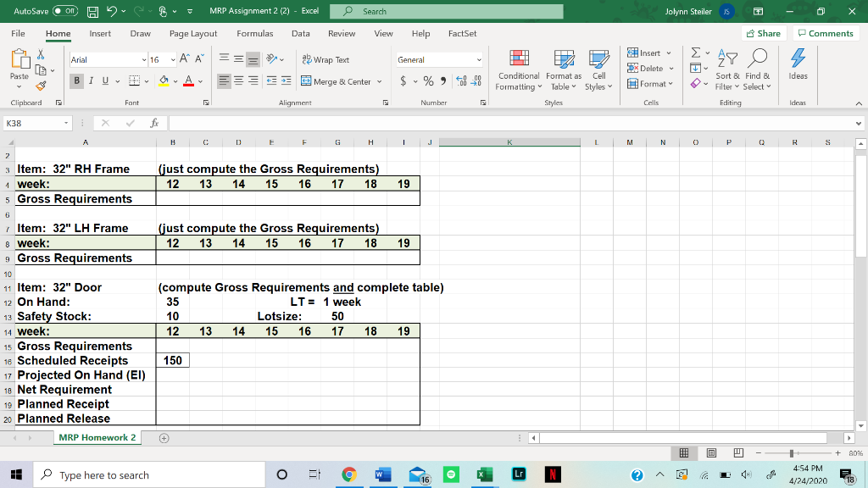The image size is (868, 488).
Task: Open the File tab
Action: click(18, 33)
